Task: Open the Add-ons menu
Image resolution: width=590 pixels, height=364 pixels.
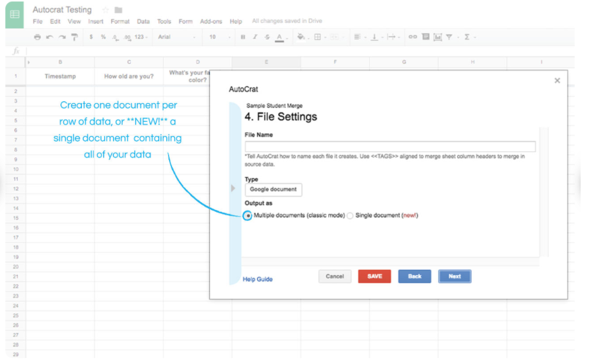Action: (211, 22)
